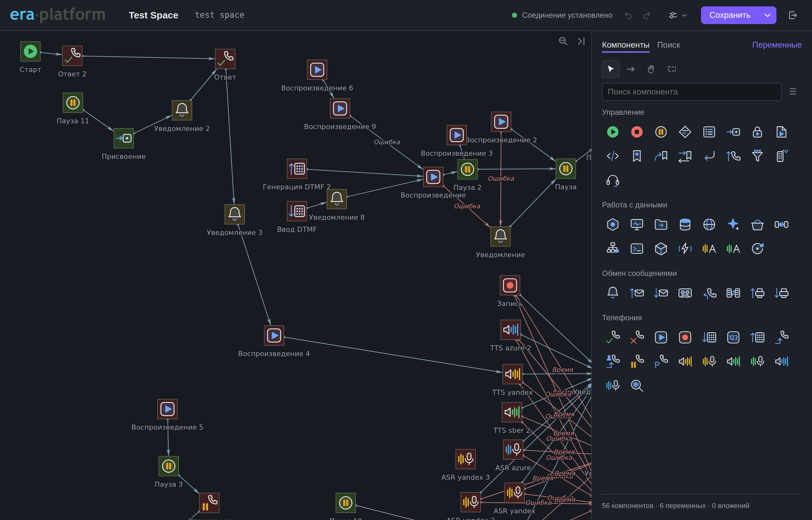The image size is (812, 520).
Task: Pick the terminal console component in data section
Action: pos(637,249)
